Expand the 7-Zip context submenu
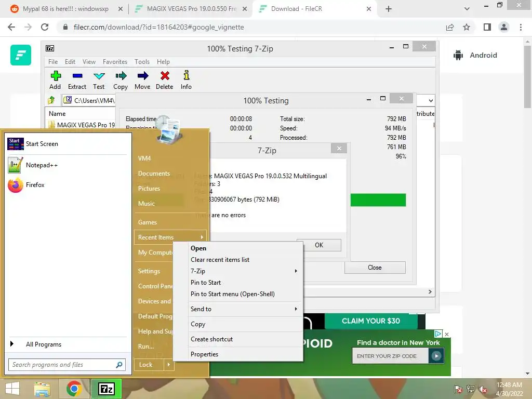The height and width of the screenshot is (399, 532). click(244, 271)
